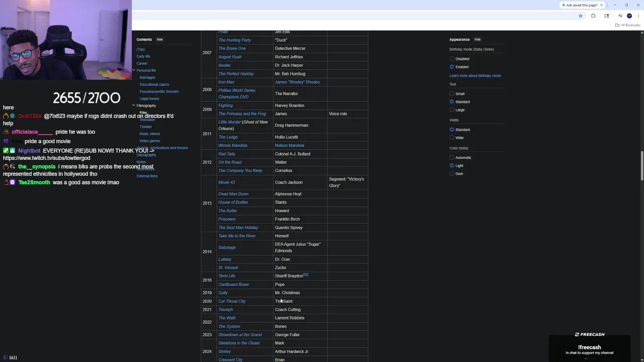Open 'The Hunting Party' film link
This screenshot has height=362, width=644.
coord(234,40)
